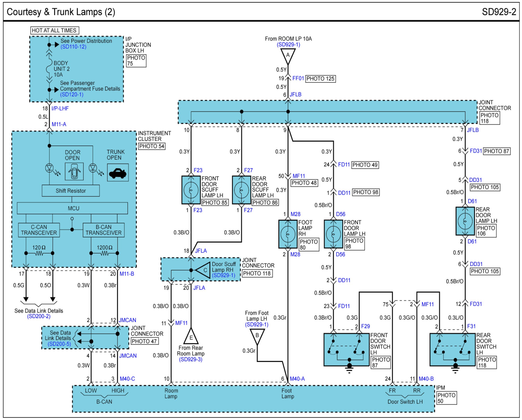Viewport: 522px width, 420px height.
Task: Click the PHOTO 125 box beside FF01
Action: pyautogui.click(x=320, y=79)
